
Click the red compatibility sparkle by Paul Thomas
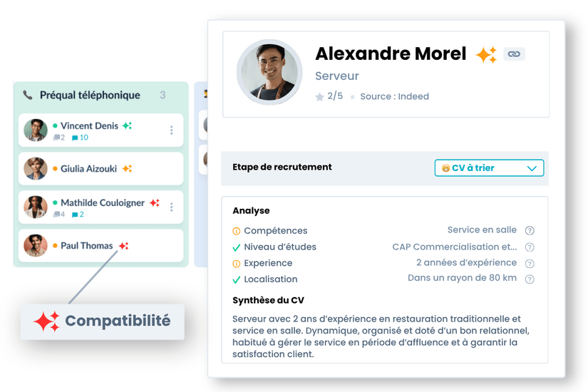[x=124, y=246]
